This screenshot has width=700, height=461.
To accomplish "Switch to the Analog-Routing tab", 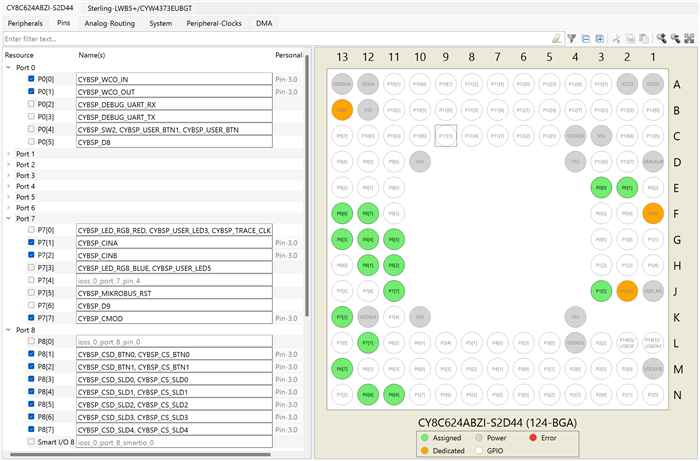I will [x=109, y=22].
